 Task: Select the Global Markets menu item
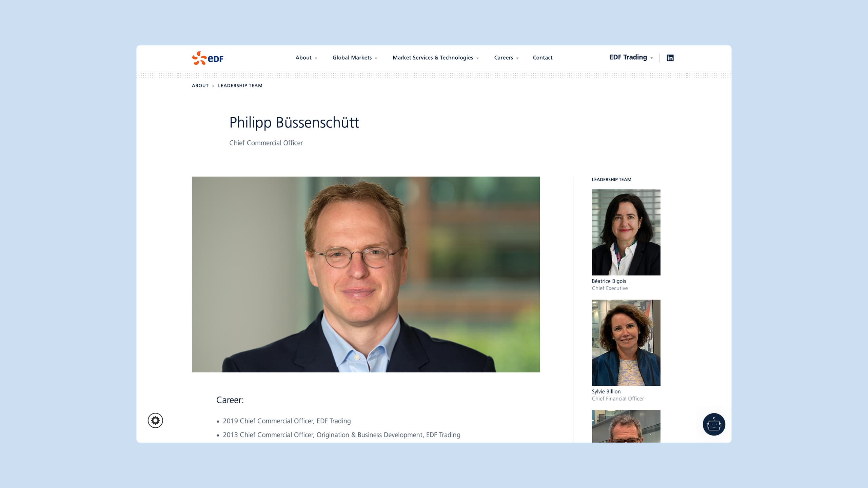(352, 58)
